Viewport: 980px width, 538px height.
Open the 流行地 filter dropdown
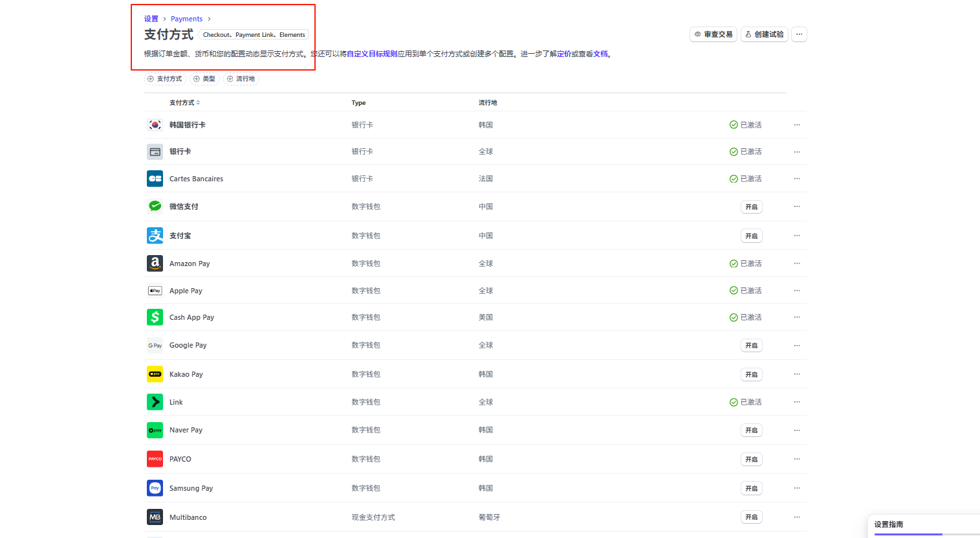[x=241, y=78]
